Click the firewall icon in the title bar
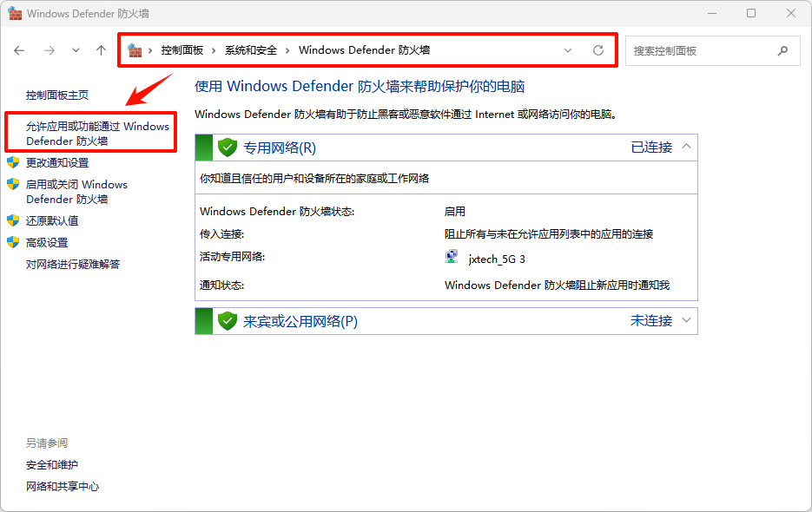The height and width of the screenshot is (512, 812). point(15,13)
